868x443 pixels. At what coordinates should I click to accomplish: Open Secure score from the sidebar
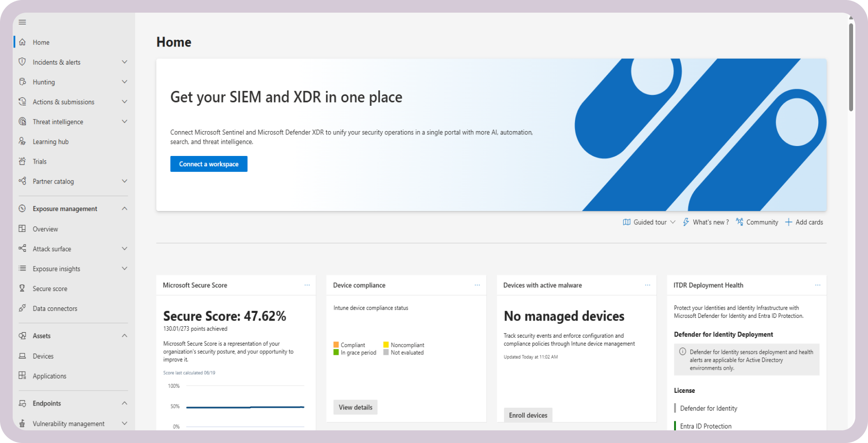pyautogui.click(x=49, y=288)
